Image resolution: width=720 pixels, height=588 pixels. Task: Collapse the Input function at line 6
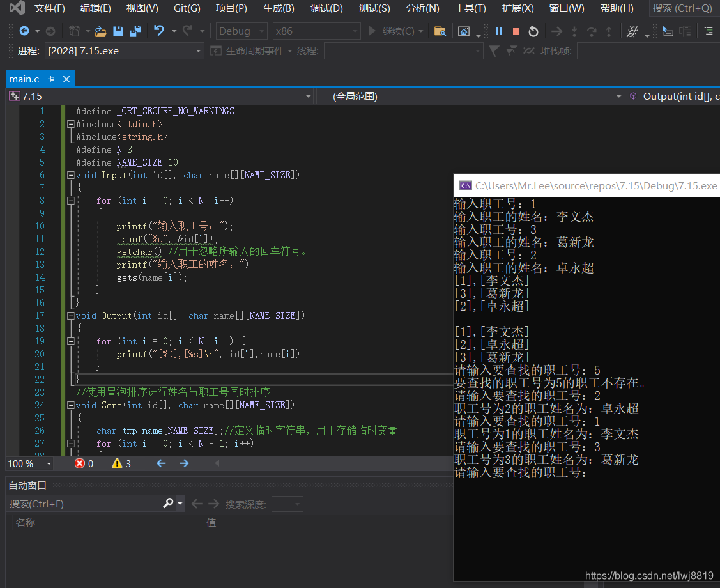[71, 174]
